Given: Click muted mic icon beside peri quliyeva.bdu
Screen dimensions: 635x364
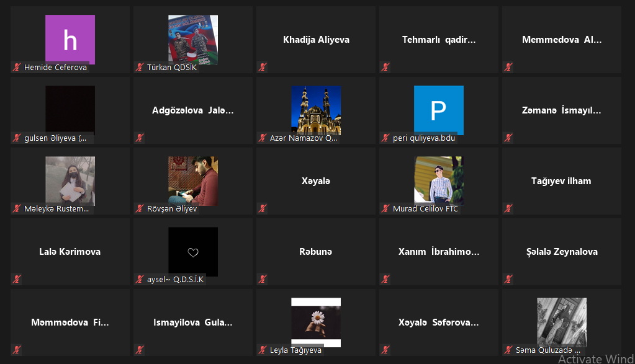Looking at the screenshot, I should tap(385, 138).
